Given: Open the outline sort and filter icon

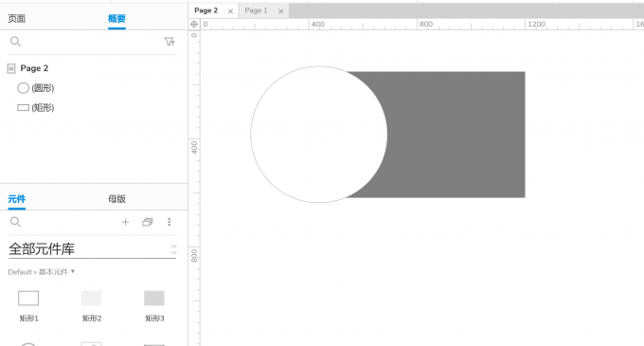Looking at the screenshot, I should coord(170,42).
